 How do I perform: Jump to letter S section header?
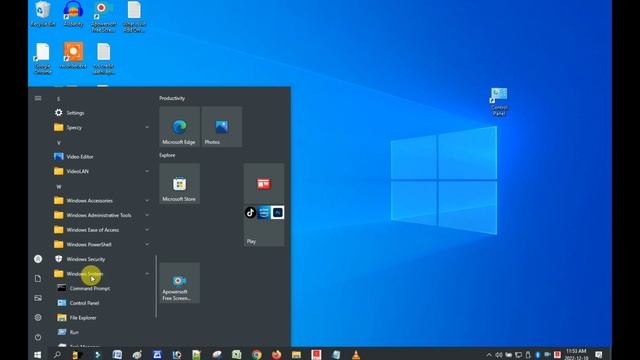click(58, 99)
